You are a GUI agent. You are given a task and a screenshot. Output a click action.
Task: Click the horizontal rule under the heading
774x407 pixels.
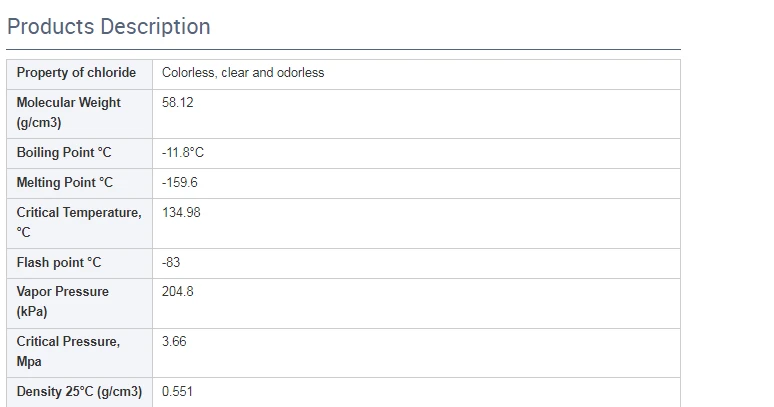click(344, 49)
